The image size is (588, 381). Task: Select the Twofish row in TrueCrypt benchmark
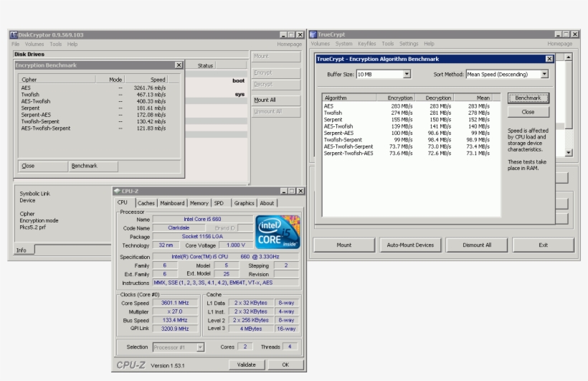coord(407,113)
